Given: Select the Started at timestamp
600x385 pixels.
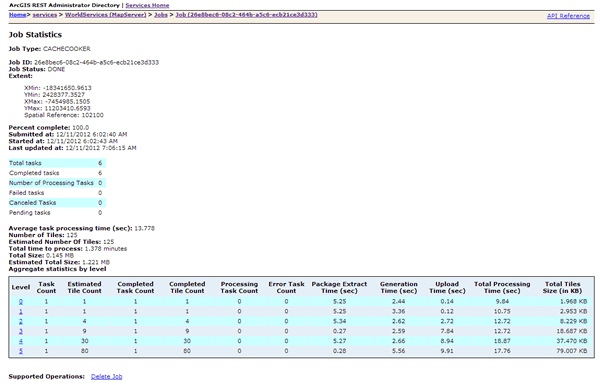Looking at the screenshot, I should 82,141.
